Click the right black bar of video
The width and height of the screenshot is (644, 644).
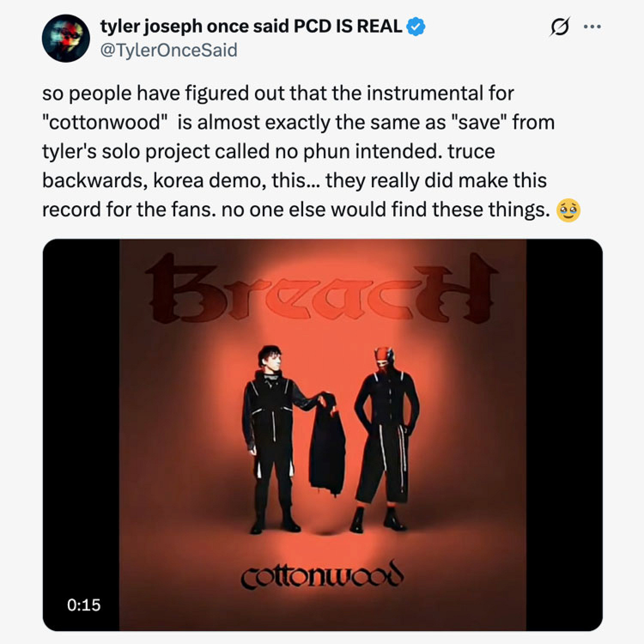click(x=564, y=435)
